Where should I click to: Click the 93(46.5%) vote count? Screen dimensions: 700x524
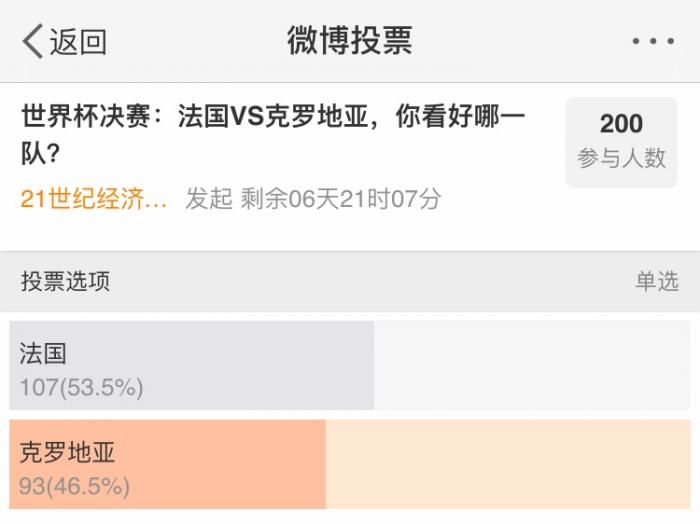click(x=74, y=487)
